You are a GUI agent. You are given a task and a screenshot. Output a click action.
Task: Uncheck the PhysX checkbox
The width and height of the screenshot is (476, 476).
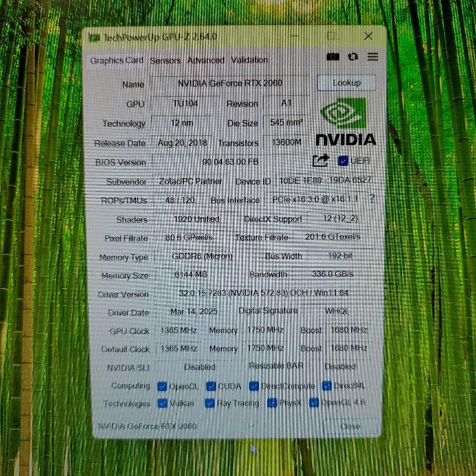[271, 402]
